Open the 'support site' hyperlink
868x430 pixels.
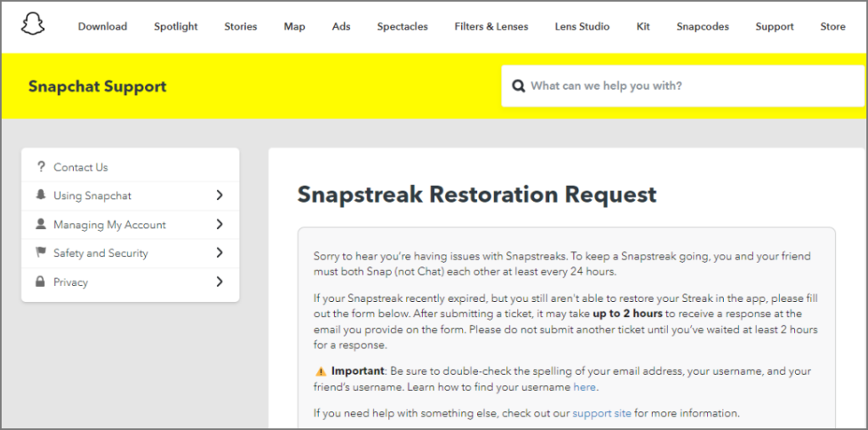point(601,414)
